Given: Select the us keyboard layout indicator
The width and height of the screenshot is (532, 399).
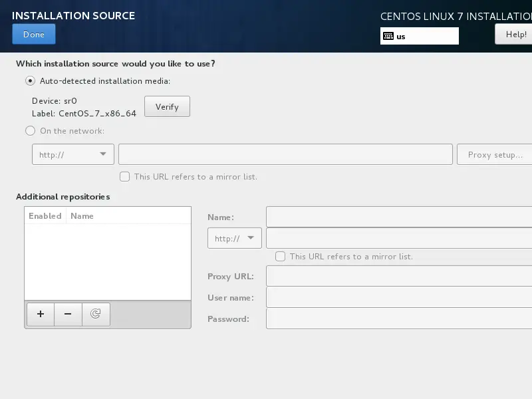Looking at the screenshot, I should [420, 36].
